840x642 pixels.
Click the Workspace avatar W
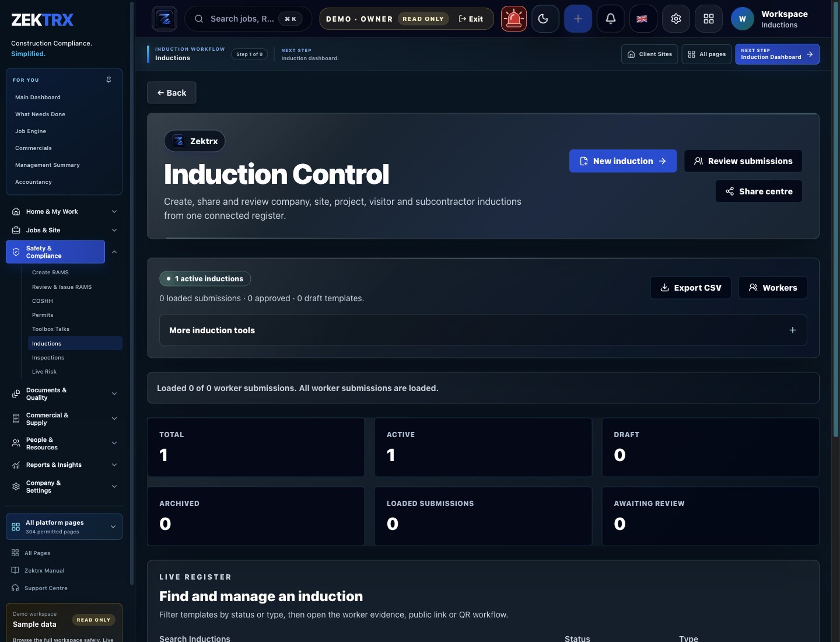pos(743,19)
